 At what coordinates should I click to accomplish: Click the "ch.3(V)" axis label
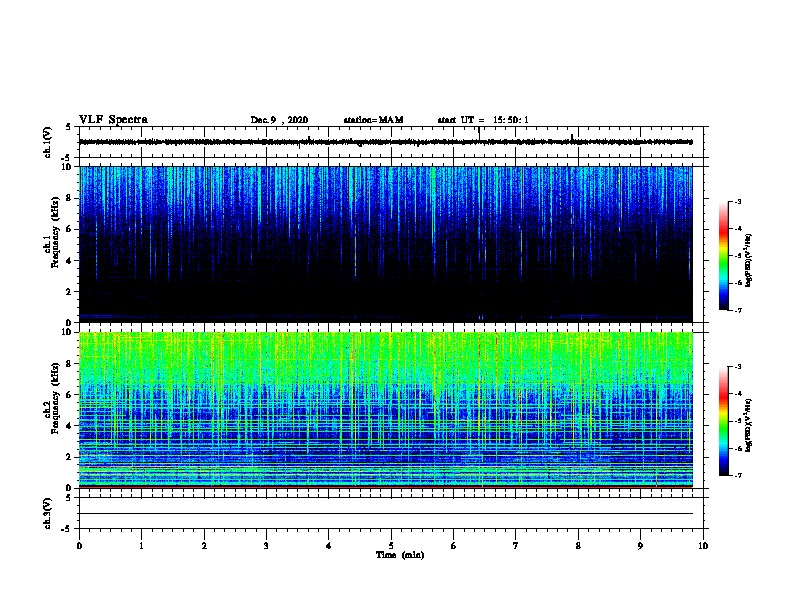click(x=48, y=513)
